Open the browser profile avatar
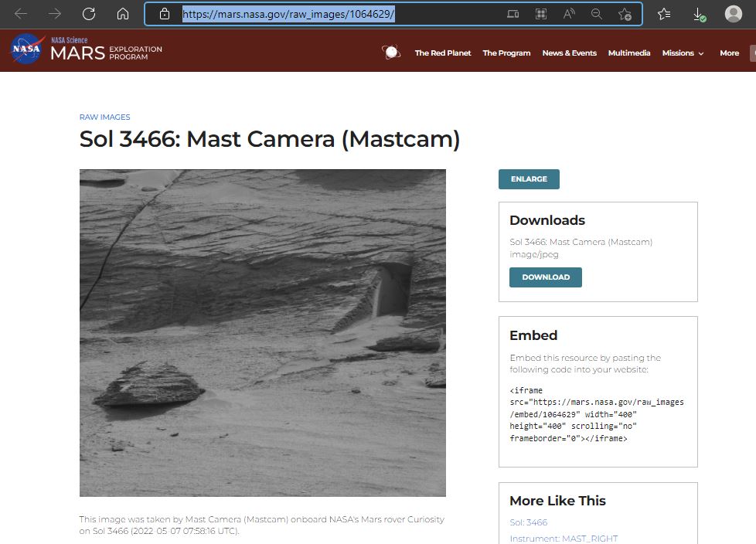 tap(734, 13)
